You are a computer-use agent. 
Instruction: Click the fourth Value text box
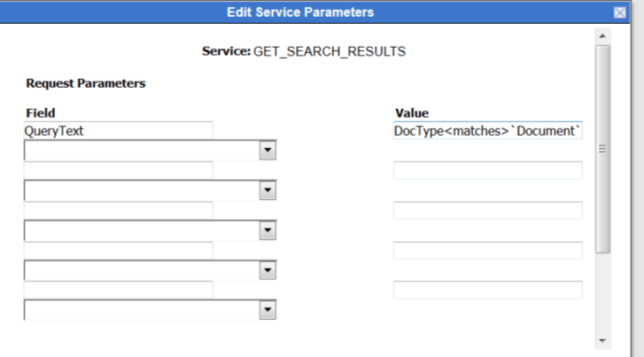[487, 251]
